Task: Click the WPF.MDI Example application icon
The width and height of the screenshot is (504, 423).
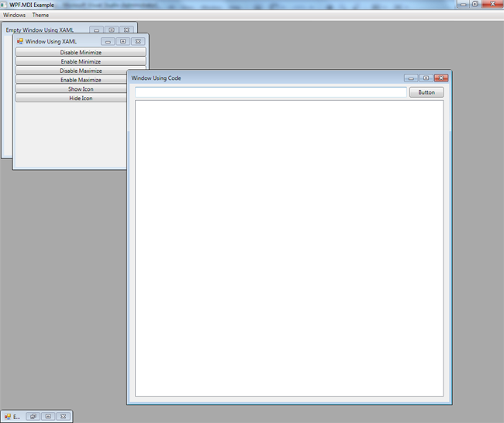Action: (3, 5)
